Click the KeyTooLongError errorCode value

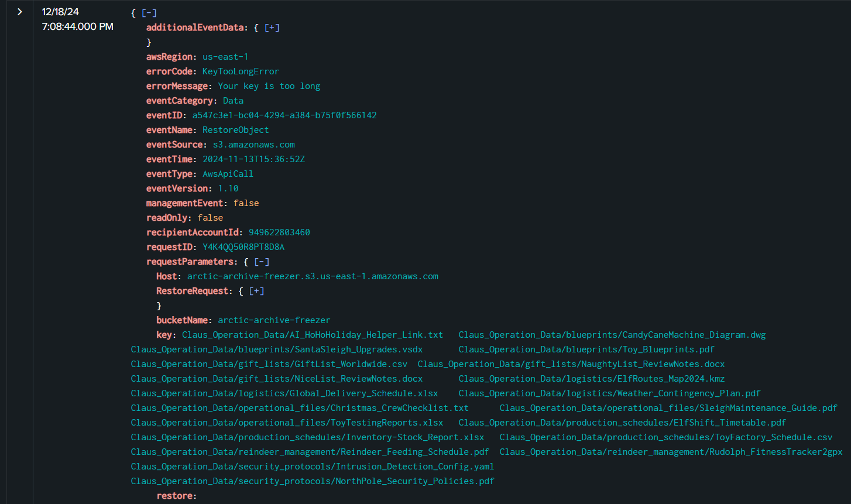(241, 71)
